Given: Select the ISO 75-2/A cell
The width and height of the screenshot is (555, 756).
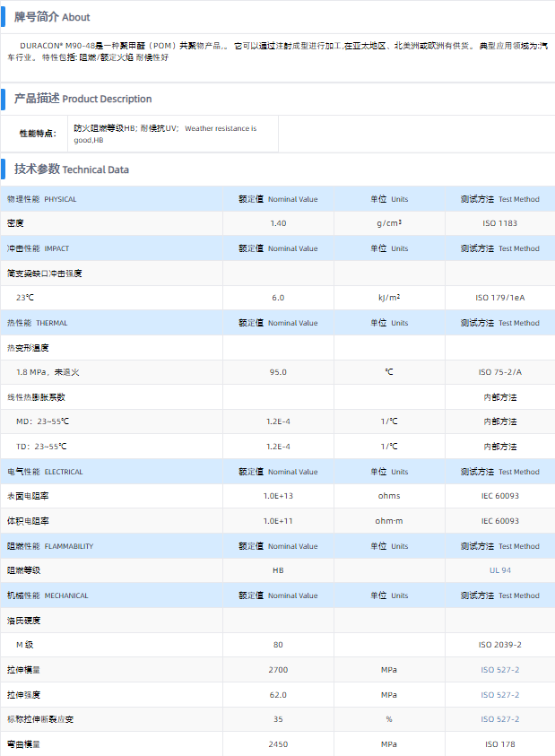Looking at the screenshot, I should (499, 372).
